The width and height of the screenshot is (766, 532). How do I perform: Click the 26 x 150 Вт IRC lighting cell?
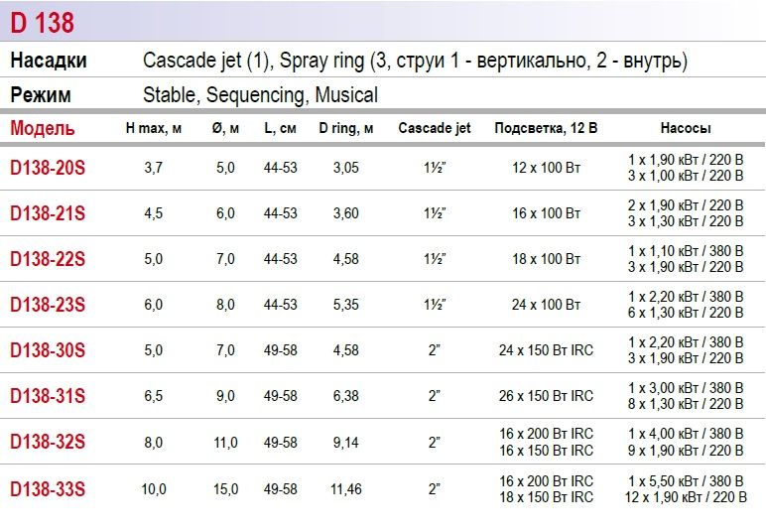point(547,396)
